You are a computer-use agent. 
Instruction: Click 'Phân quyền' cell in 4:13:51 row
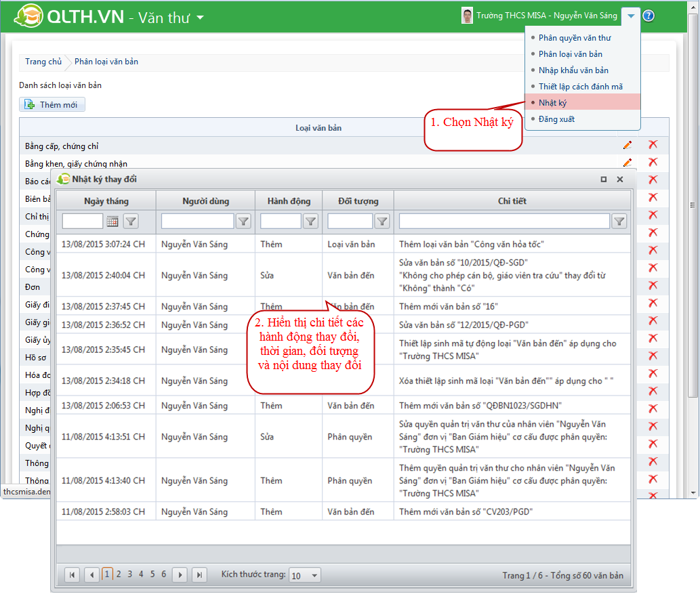click(x=350, y=437)
